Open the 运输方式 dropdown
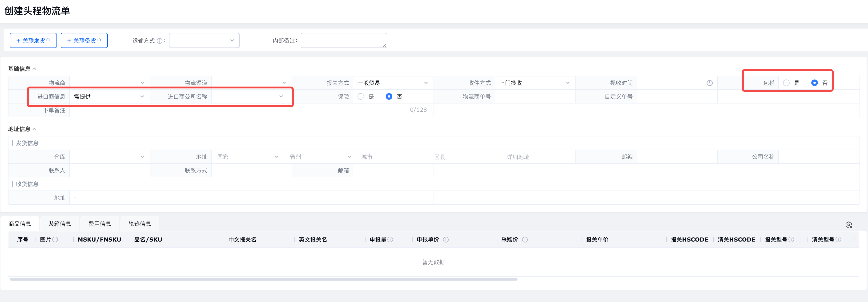868x302 pixels. tap(204, 40)
